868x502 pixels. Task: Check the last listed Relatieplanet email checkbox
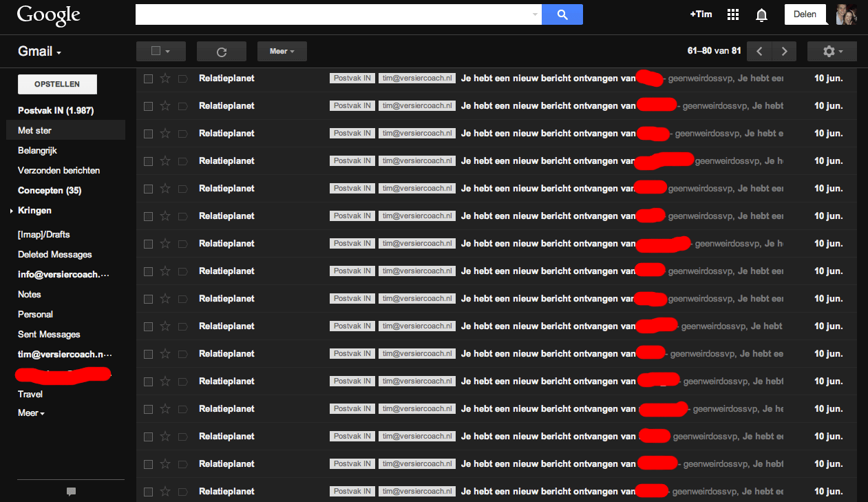(148, 492)
